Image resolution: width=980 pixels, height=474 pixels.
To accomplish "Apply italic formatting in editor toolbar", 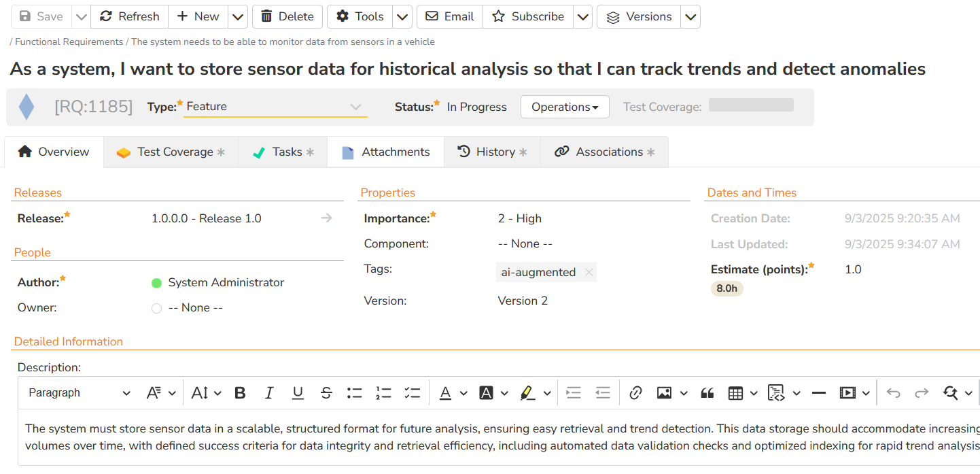I will click(269, 393).
